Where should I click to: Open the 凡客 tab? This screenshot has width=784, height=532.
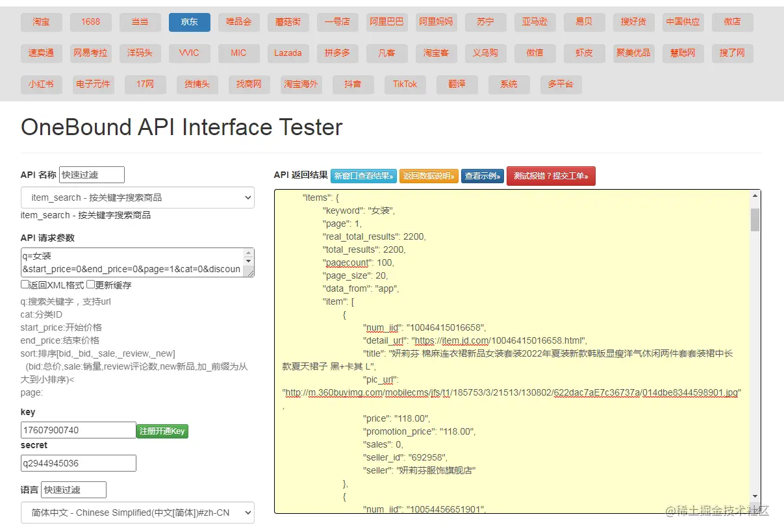pyautogui.click(x=387, y=53)
